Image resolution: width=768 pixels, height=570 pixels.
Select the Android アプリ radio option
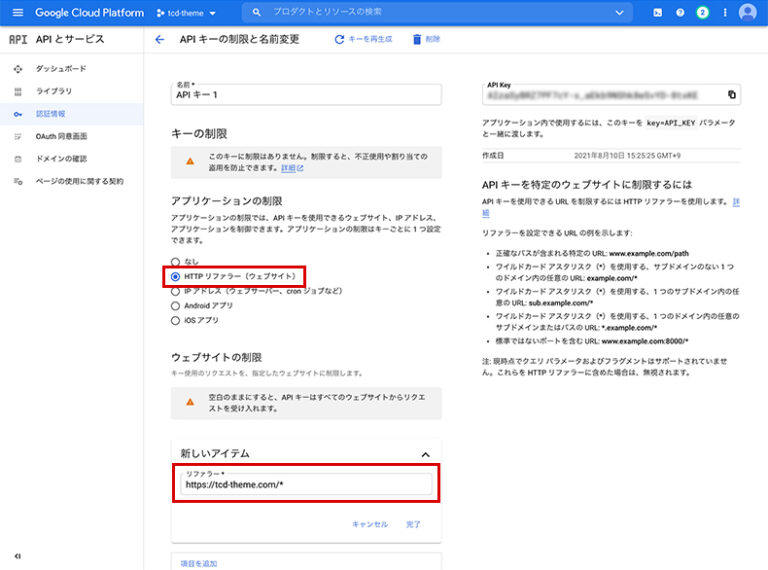pyautogui.click(x=175, y=306)
